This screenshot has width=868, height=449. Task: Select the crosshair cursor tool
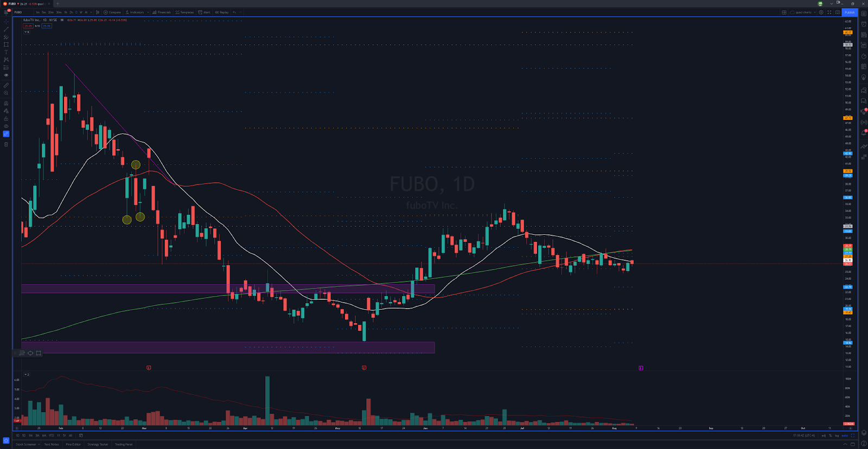pyautogui.click(x=6, y=22)
